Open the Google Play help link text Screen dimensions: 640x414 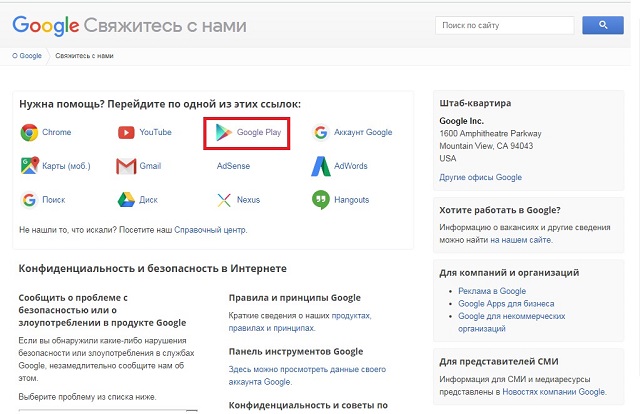pyautogui.click(x=259, y=132)
